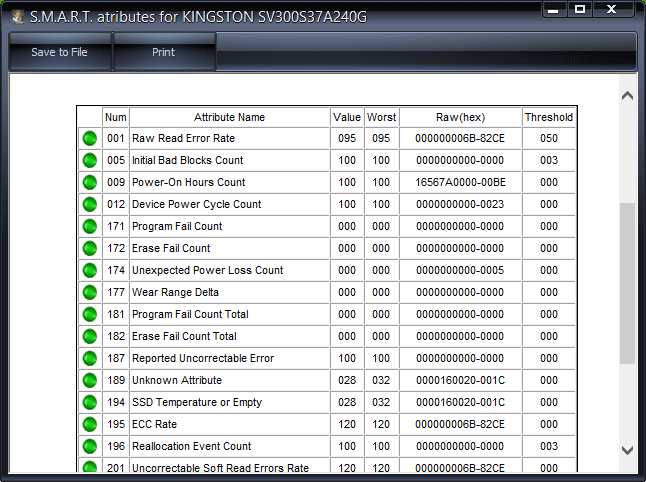Image resolution: width=646 pixels, height=482 pixels.
Task: Click the Initial Bad Blocks Count text
Action: point(187,160)
